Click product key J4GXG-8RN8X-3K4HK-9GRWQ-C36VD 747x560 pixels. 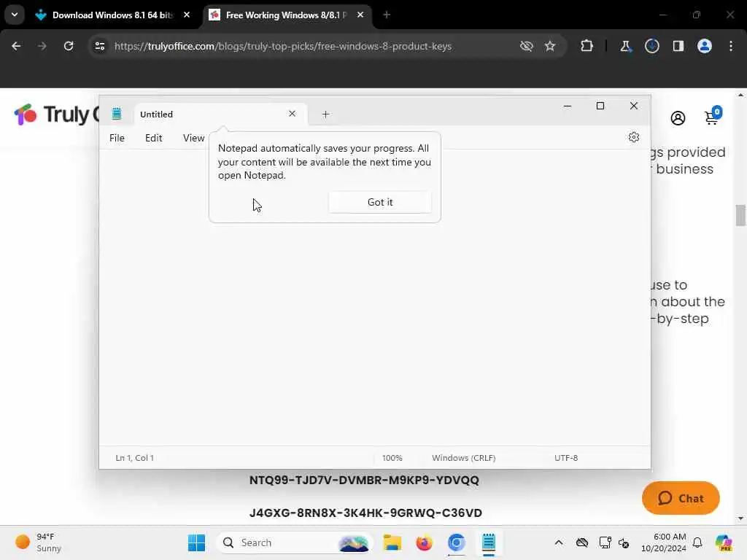(x=365, y=513)
